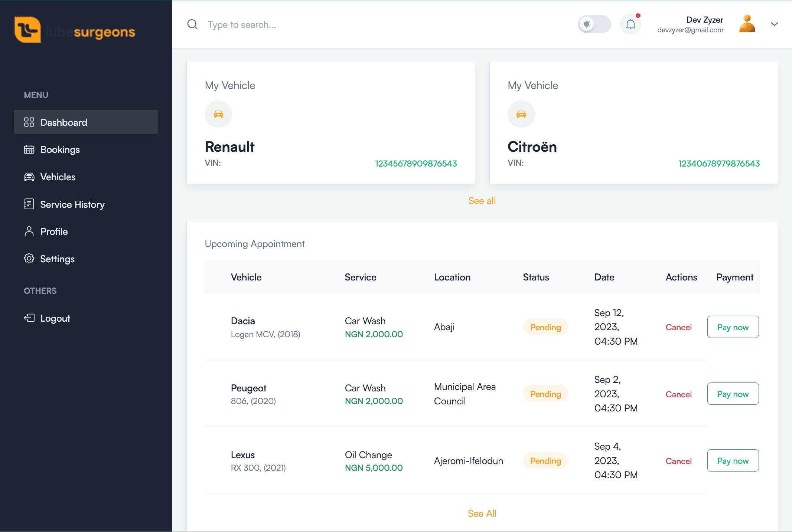
Task: Click the Sep 12, 2023 date cell
Action: [616, 327]
